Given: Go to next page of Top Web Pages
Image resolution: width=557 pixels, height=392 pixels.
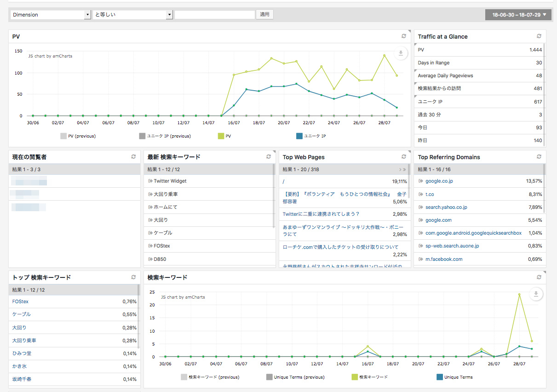Looking at the screenshot, I should click(x=400, y=170).
